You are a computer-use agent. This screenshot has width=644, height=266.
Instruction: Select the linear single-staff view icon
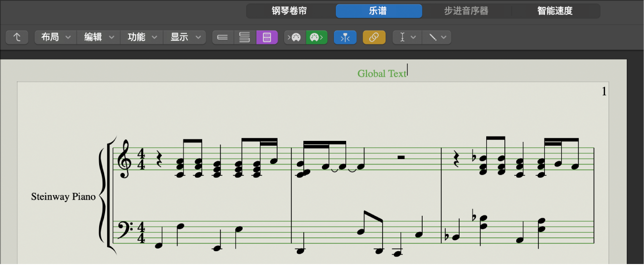pos(223,37)
